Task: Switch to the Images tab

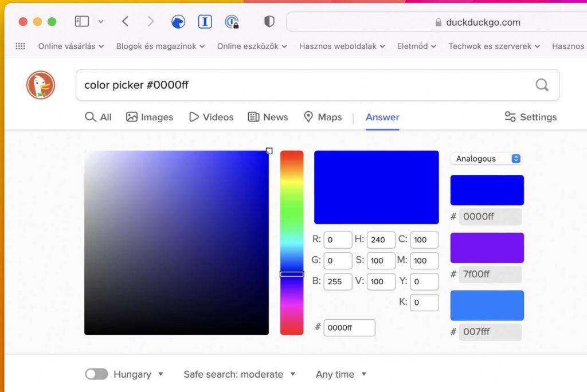Action: [150, 117]
